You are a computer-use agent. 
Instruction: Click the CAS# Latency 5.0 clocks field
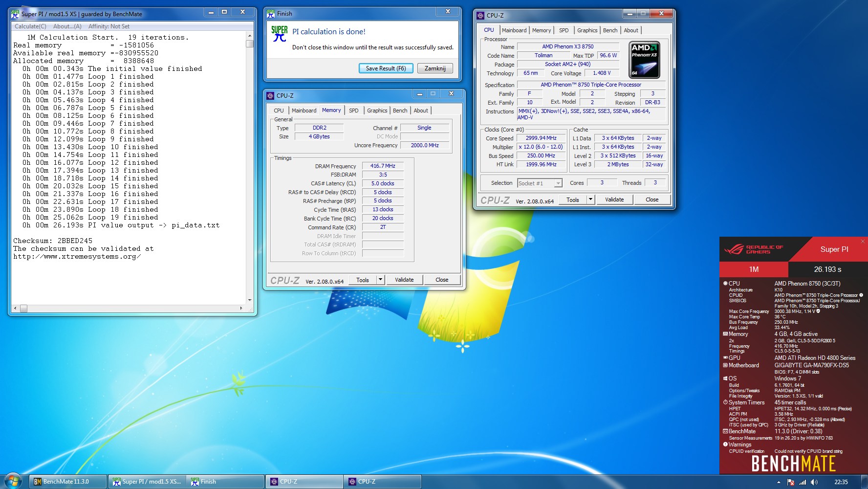pos(383,184)
